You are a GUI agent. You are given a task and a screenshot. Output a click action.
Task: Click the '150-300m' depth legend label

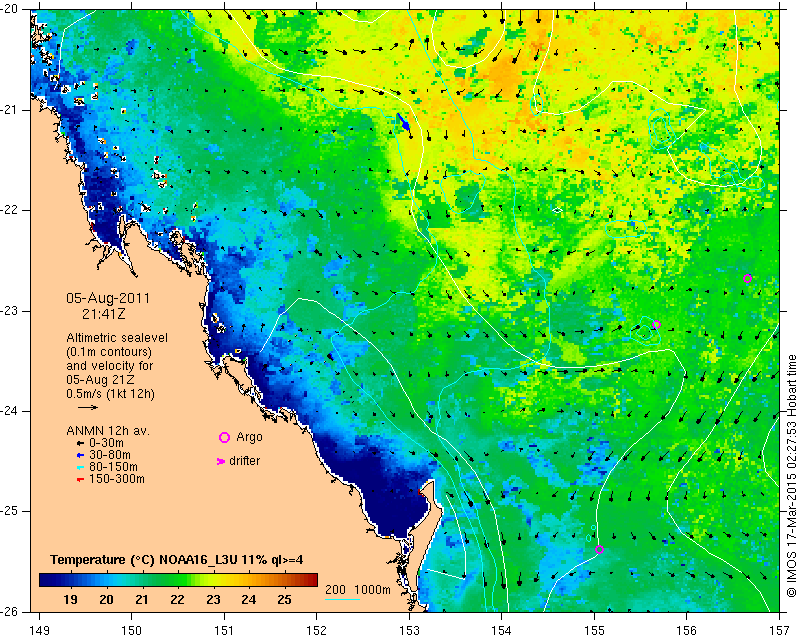[116, 479]
